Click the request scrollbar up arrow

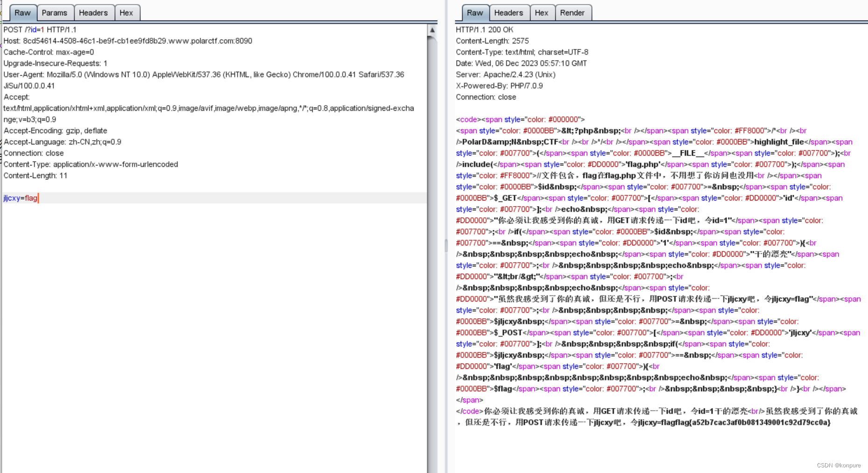pyautogui.click(x=432, y=30)
